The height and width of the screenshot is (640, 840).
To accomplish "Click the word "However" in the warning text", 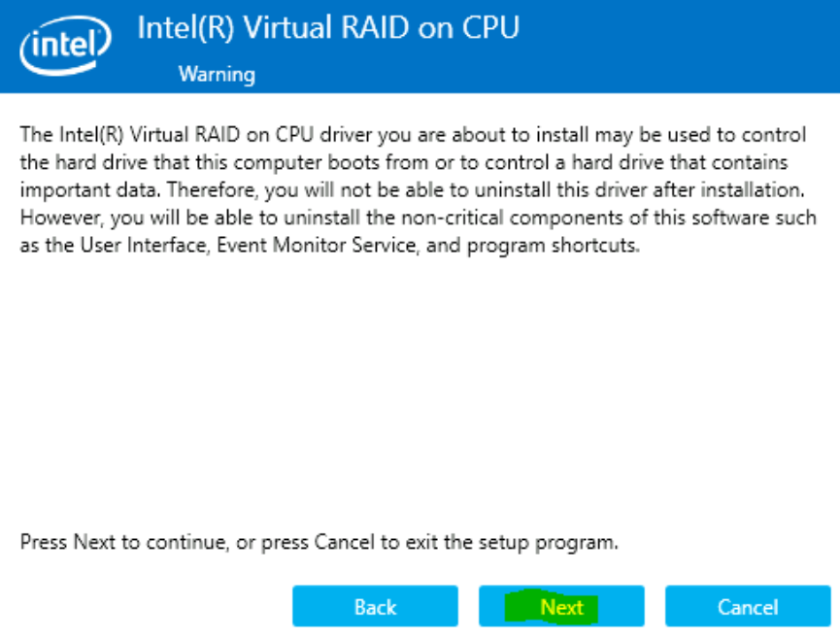I will pos(54,218).
